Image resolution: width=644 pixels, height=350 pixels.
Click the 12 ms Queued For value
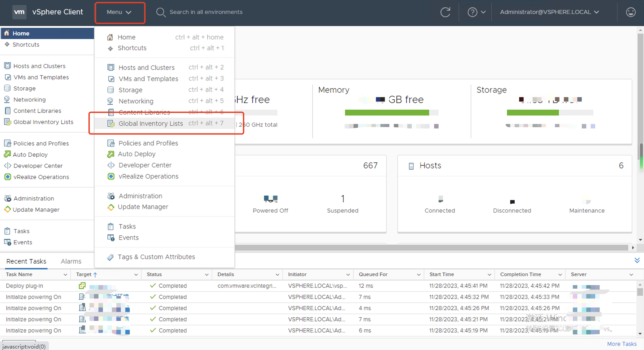point(365,286)
